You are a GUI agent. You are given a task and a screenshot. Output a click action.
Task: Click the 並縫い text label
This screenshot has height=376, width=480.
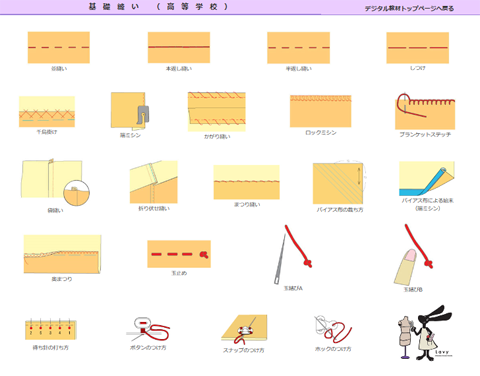click(x=59, y=69)
